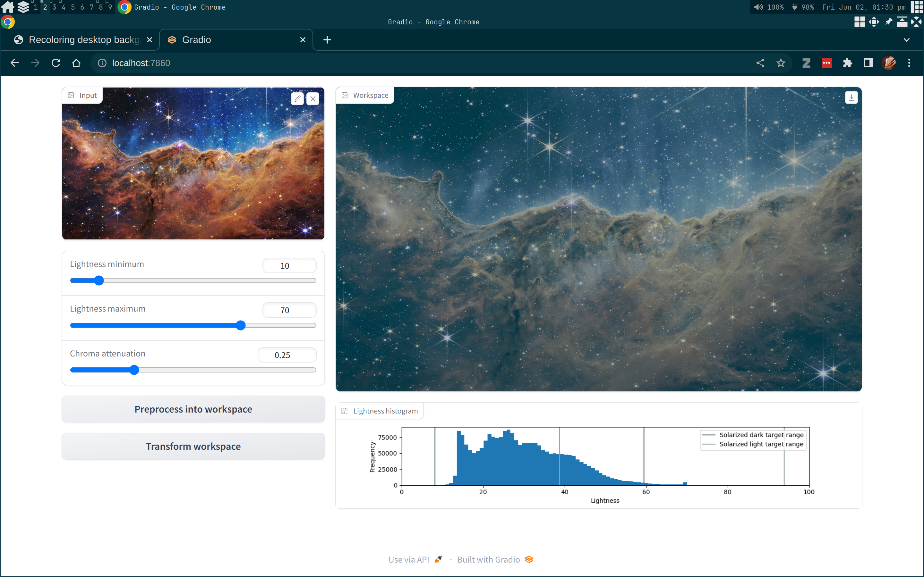The image size is (924, 577).
Task: Click the Chroma attenuation value field
Action: point(287,355)
